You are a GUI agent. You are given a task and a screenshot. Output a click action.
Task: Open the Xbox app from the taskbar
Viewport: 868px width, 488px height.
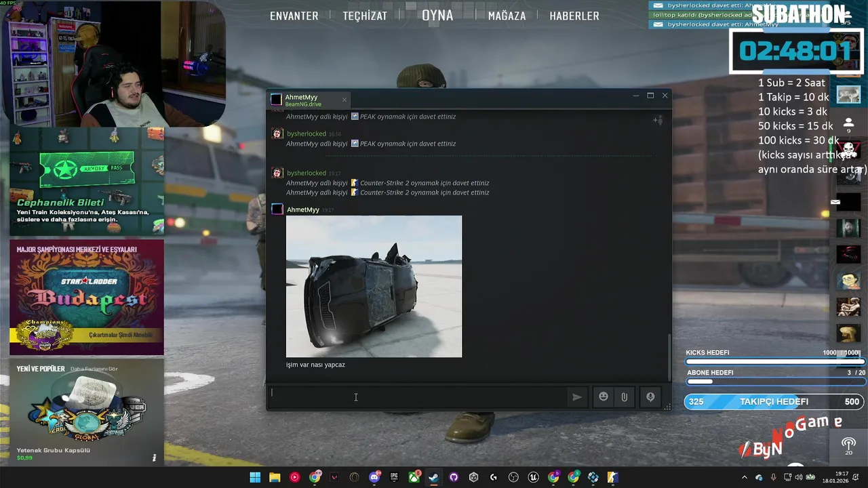click(x=414, y=477)
